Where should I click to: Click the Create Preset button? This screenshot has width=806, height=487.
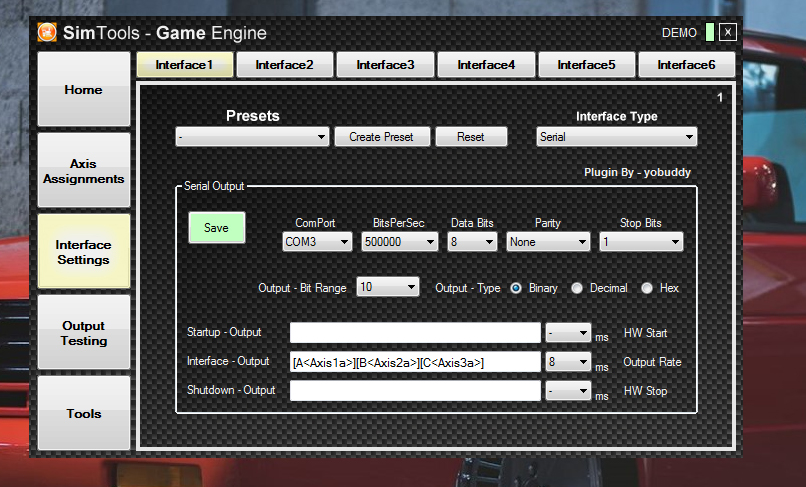[382, 137]
